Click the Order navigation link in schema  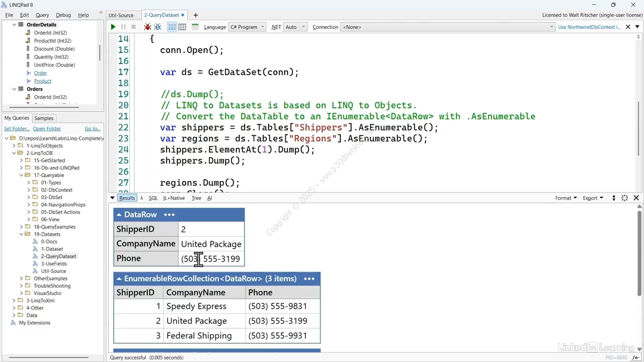[x=40, y=73]
